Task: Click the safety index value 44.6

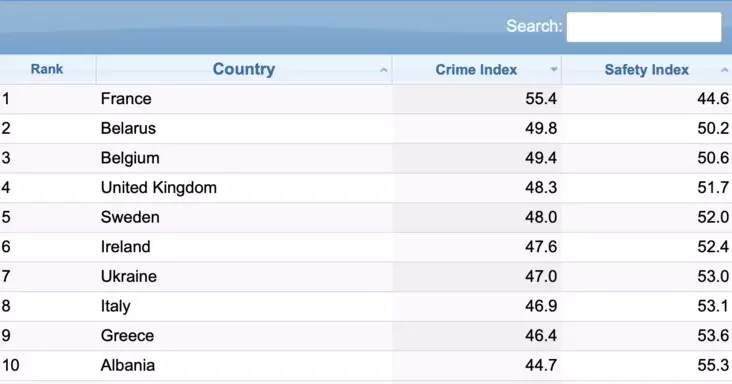Action: [x=713, y=98]
